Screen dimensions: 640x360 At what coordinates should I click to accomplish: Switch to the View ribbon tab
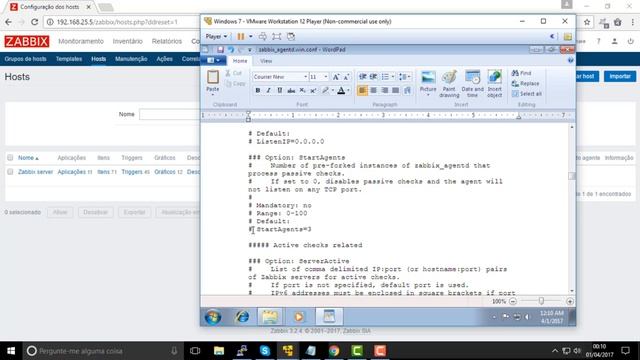(x=266, y=61)
